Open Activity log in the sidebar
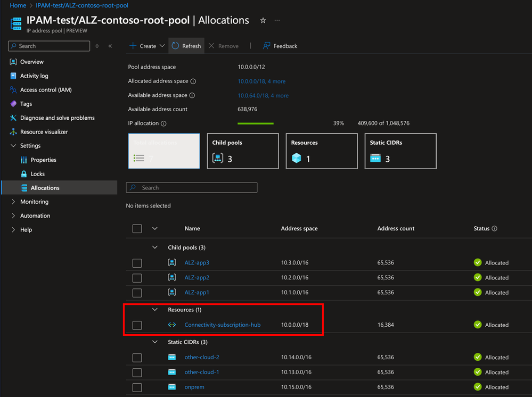The height and width of the screenshot is (397, 532). tap(34, 76)
